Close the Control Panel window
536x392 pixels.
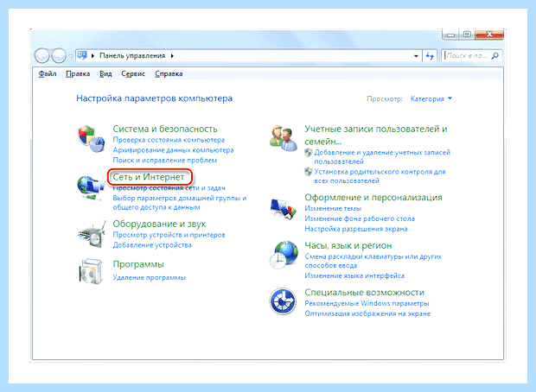point(489,35)
